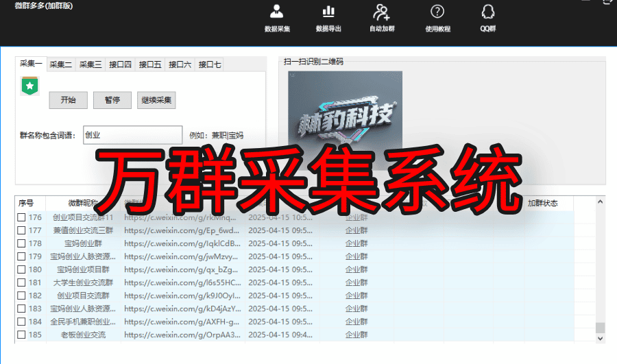Open the 使用教程 tutorial icon
The height and width of the screenshot is (364, 617).
tap(437, 12)
